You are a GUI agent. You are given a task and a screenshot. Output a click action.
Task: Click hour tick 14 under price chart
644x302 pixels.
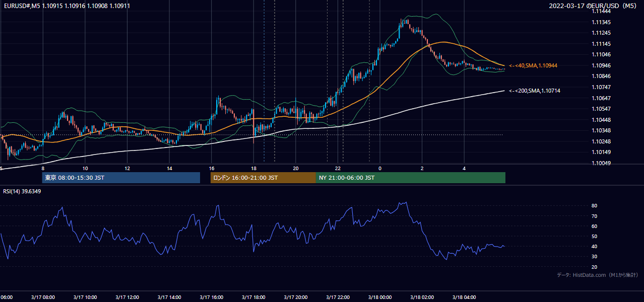pos(169,169)
